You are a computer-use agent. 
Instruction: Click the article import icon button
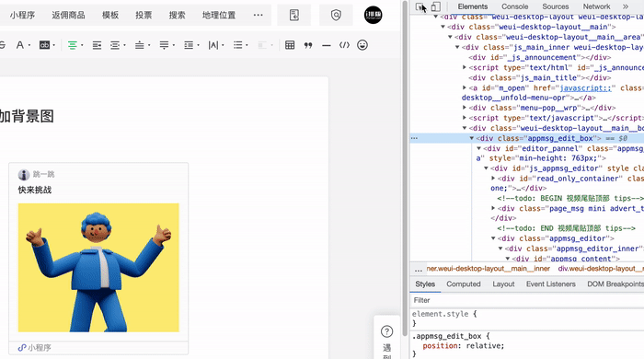tap(294, 16)
